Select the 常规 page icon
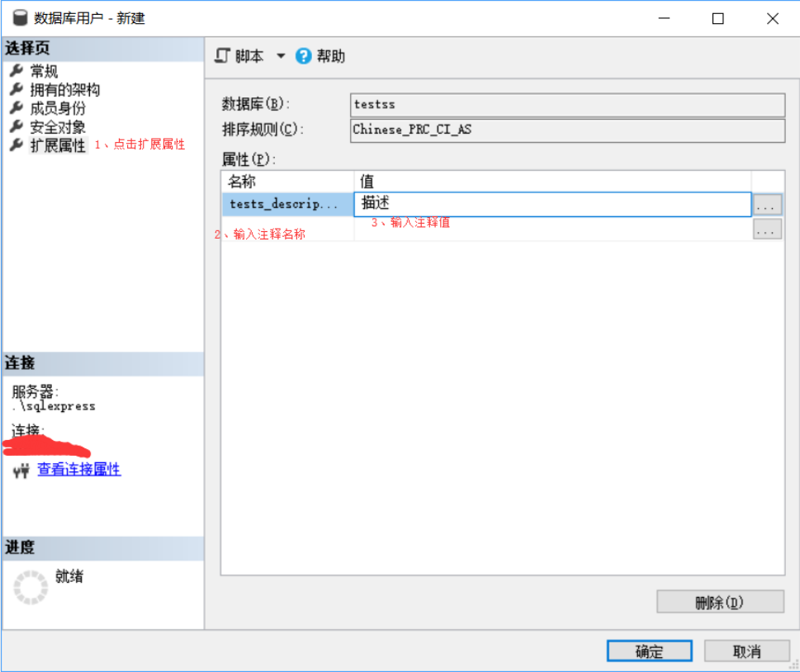 point(18,71)
